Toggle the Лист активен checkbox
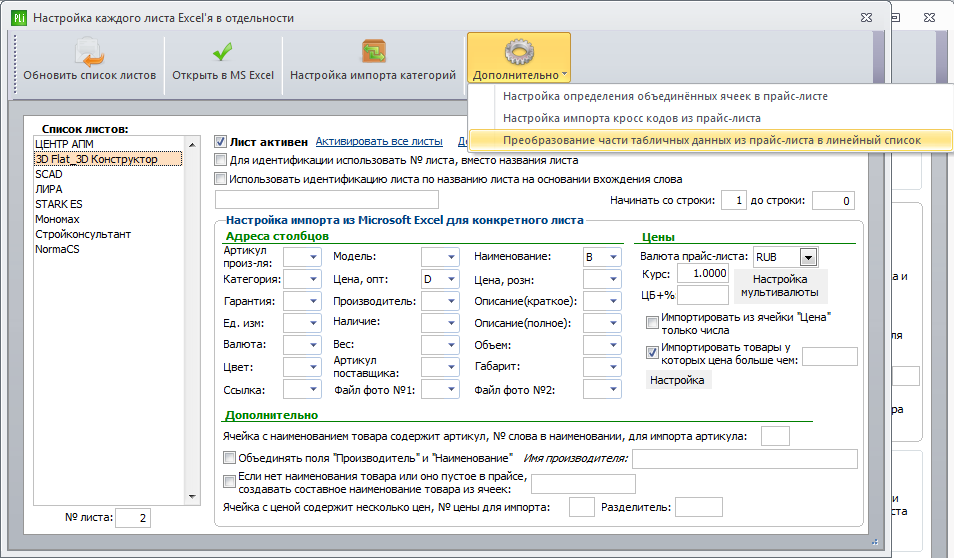The width and height of the screenshot is (954, 558). (x=221, y=142)
